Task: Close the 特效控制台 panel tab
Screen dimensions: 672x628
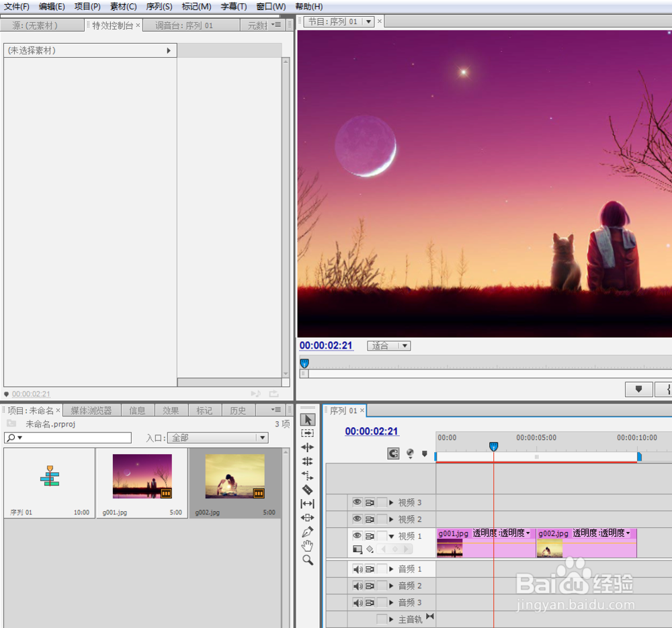Action: (138, 26)
